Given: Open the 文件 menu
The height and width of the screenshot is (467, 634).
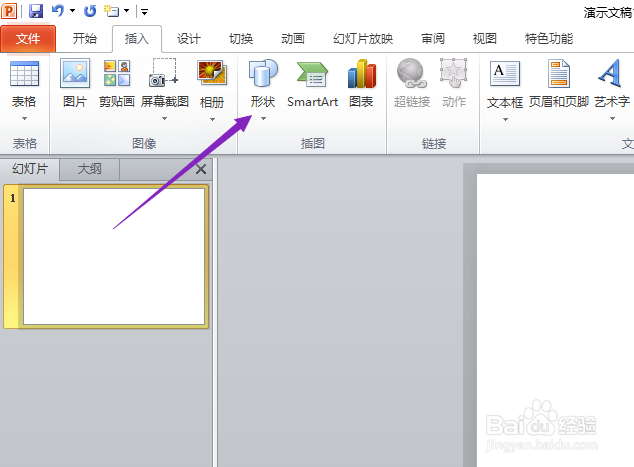Looking at the screenshot, I should (28, 39).
